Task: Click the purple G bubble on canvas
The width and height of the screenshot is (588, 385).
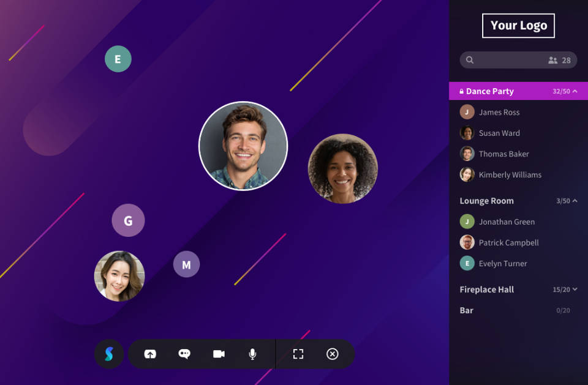Action: [128, 220]
